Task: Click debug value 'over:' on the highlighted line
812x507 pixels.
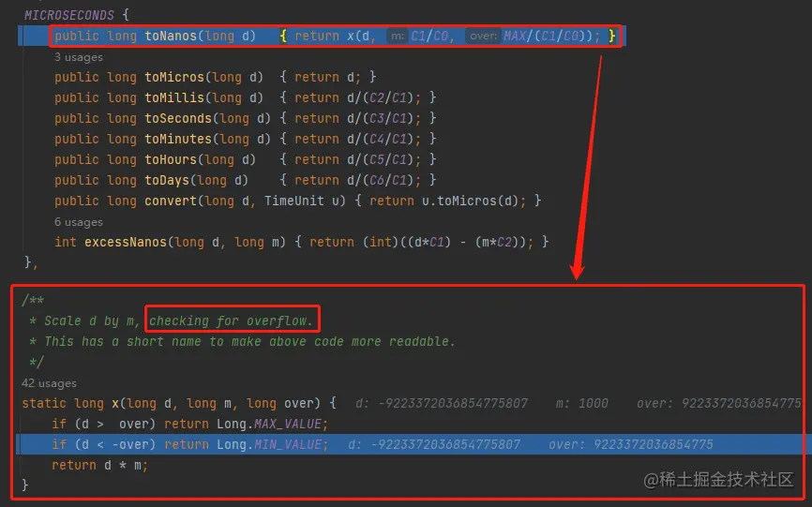Action: 631,445
